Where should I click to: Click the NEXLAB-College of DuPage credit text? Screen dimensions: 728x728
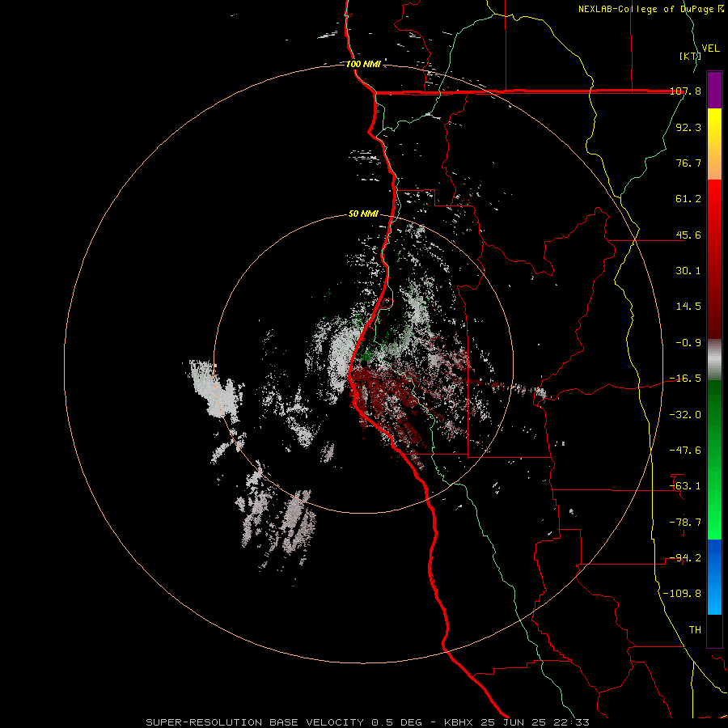tap(650, 9)
